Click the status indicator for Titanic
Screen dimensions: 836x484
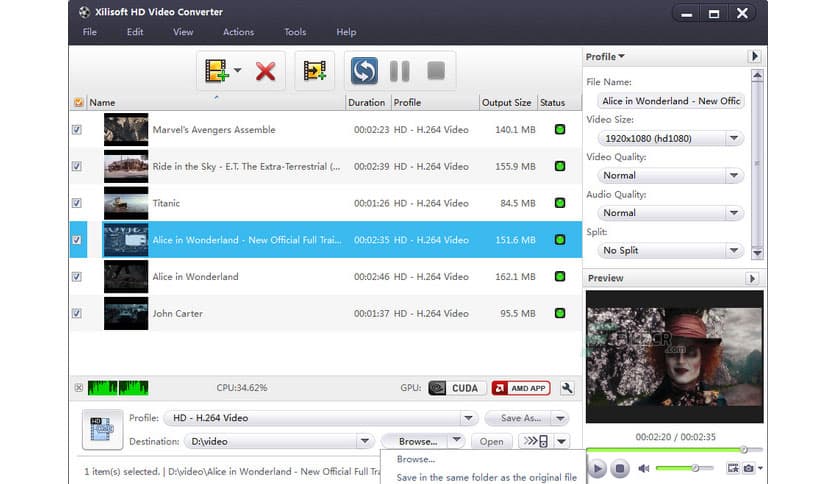[560, 203]
